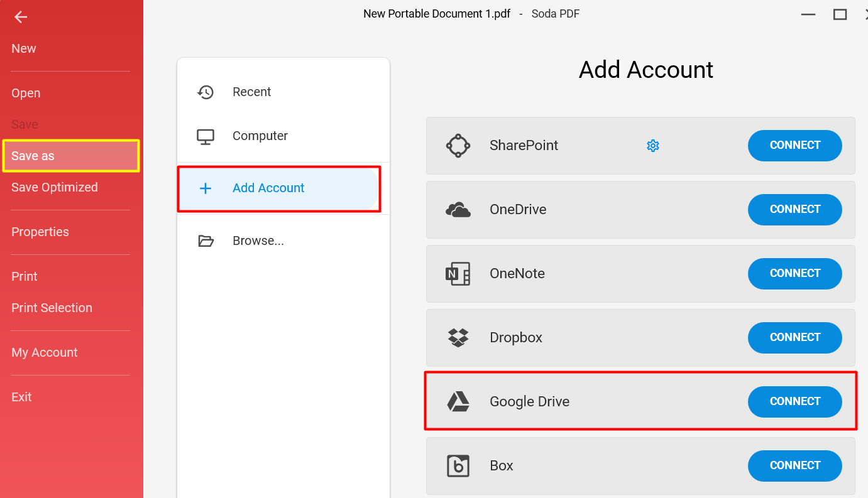Viewport: 868px width, 498px height.
Task: Click the New Portable Document 1.pdf title
Action: tap(437, 13)
